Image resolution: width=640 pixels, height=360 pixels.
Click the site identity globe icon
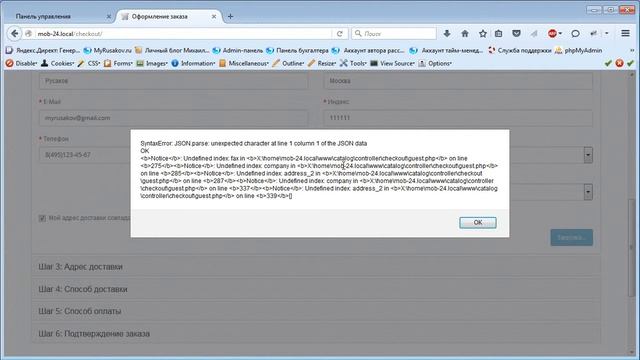point(28,34)
